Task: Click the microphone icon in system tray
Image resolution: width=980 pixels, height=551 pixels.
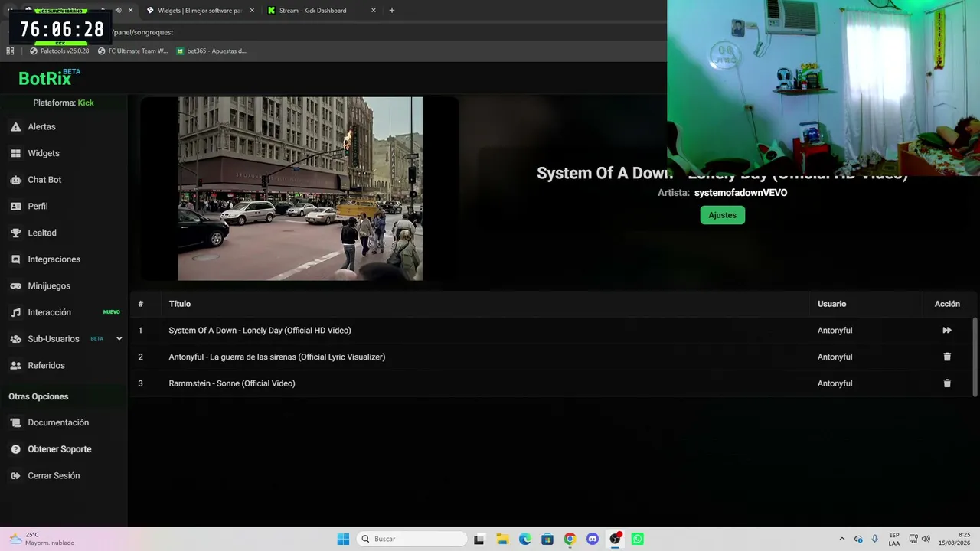Action: (875, 539)
